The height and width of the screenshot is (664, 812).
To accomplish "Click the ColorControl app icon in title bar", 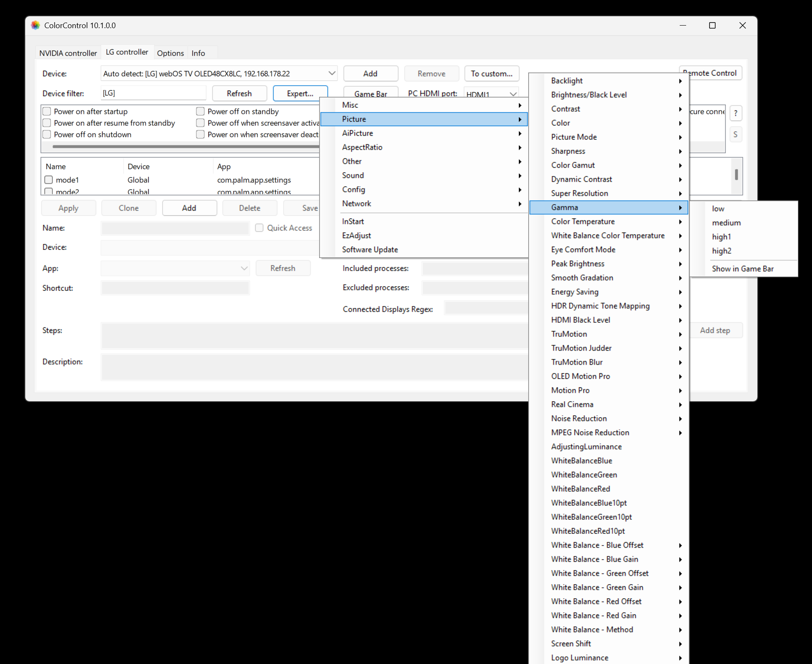I will (x=35, y=26).
